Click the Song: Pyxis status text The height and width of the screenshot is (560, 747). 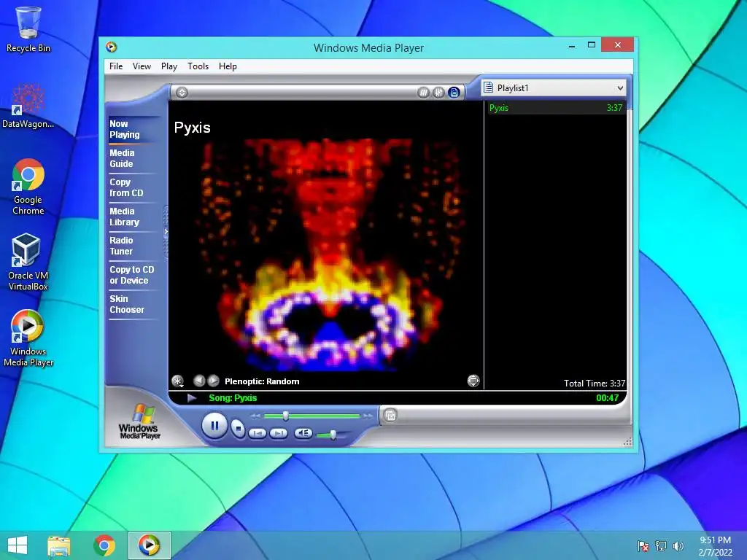pyautogui.click(x=233, y=398)
